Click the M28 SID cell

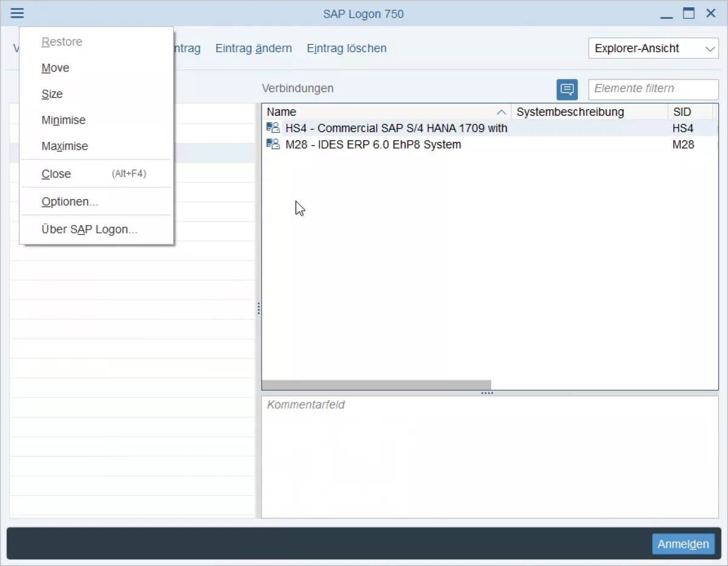click(x=683, y=144)
